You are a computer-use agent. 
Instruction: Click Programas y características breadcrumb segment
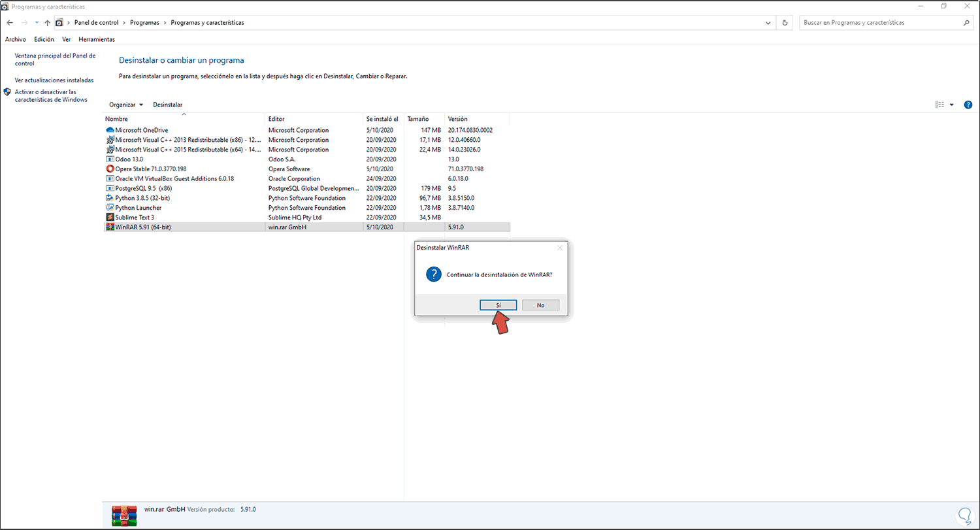click(208, 22)
